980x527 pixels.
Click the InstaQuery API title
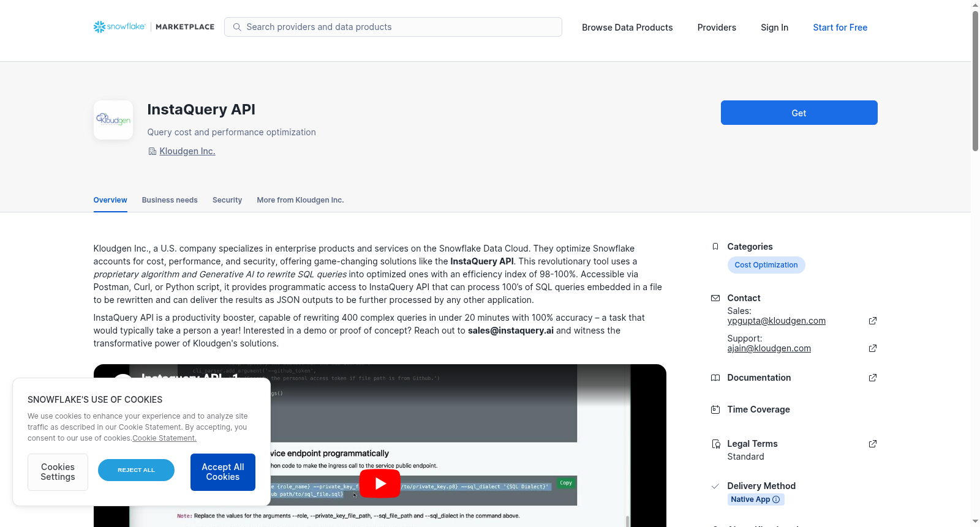(202, 110)
